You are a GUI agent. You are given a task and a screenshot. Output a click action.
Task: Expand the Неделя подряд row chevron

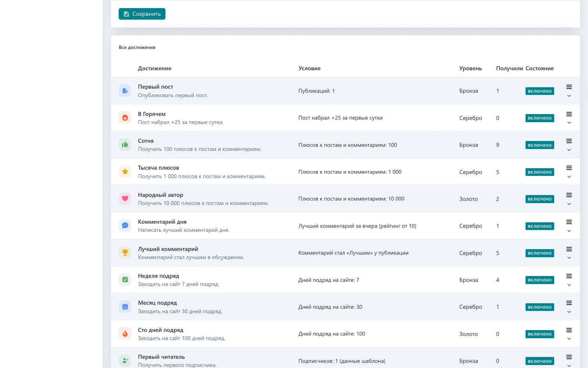[x=569, y=285]
